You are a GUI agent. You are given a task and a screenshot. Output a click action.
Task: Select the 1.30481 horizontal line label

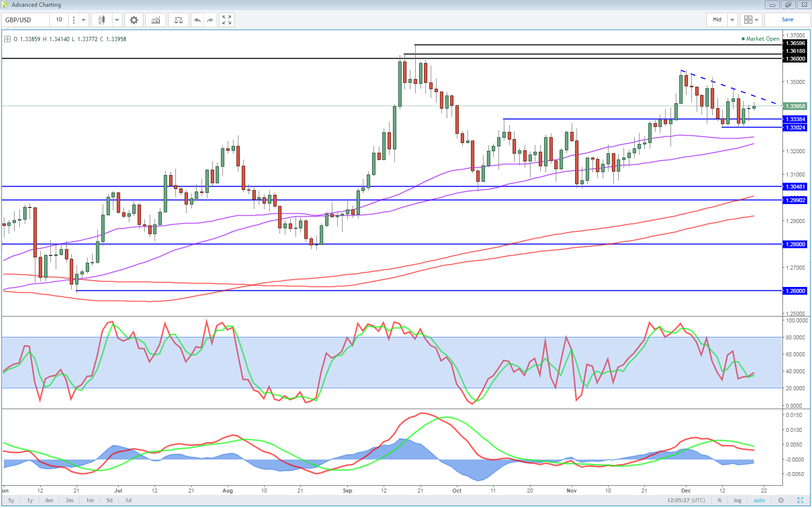(x=795, y=187)
